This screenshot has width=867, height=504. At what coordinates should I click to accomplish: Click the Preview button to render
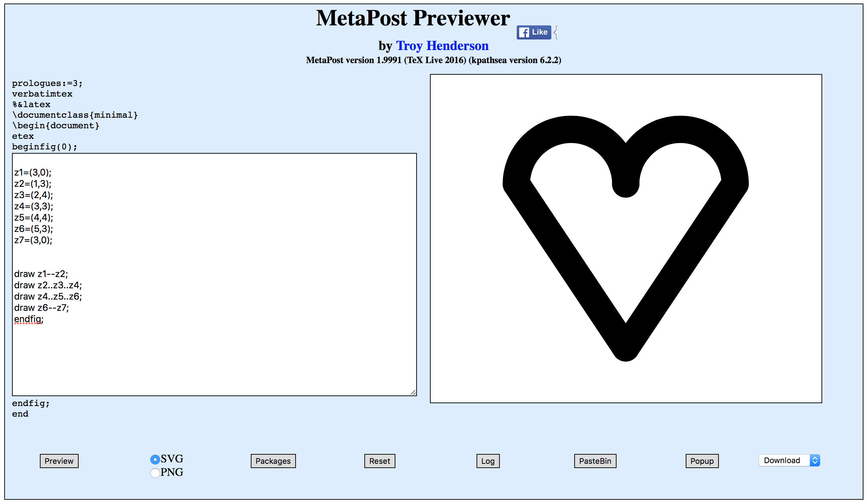click(59, 461)
